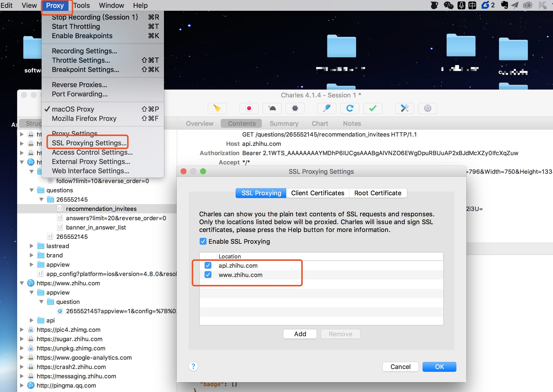Click the green checkmark validate icon
Viewport: 553px width, 392px height.
pyautogui.click(x=373, y=108)
